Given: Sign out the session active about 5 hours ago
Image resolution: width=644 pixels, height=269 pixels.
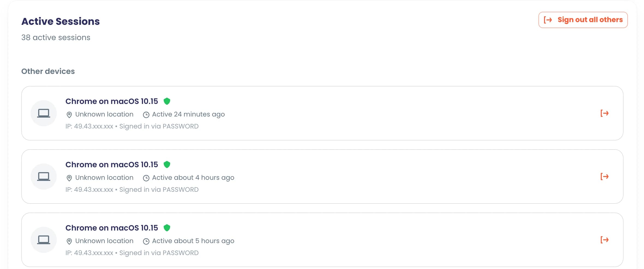Looking at the screenshot, I should (x=604, y=240).
